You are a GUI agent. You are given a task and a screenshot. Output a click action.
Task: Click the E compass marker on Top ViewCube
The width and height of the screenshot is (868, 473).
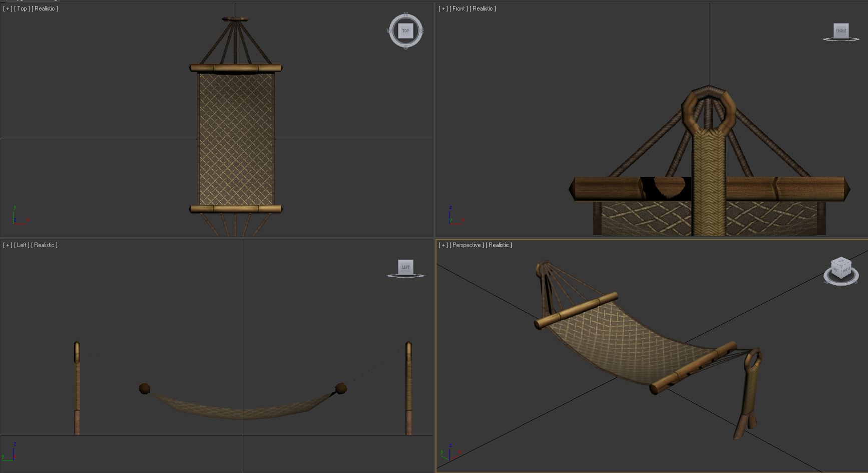click(x=422, y=31)
